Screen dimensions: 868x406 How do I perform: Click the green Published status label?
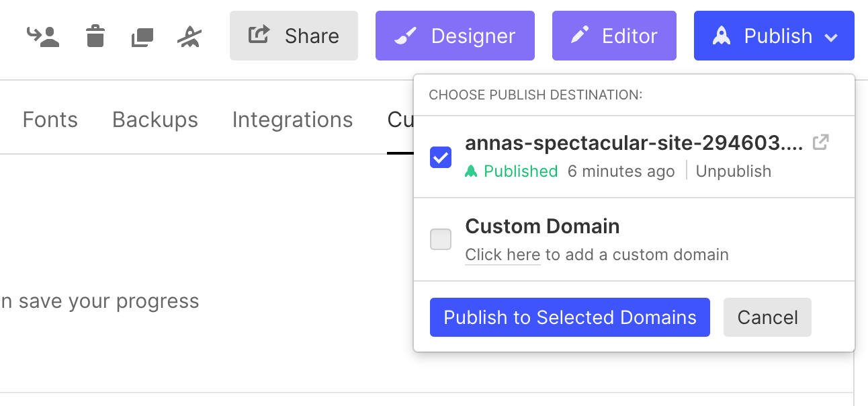511,171
